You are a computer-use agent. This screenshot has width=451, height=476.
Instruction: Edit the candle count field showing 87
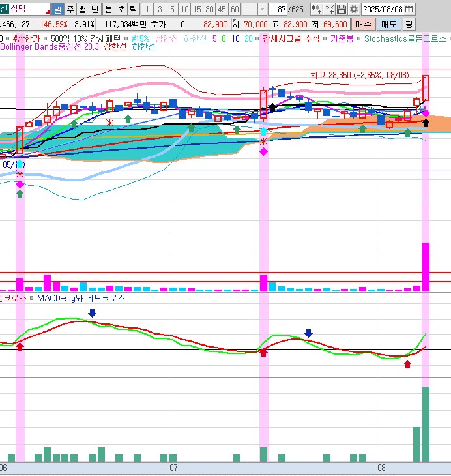(278, 9)
